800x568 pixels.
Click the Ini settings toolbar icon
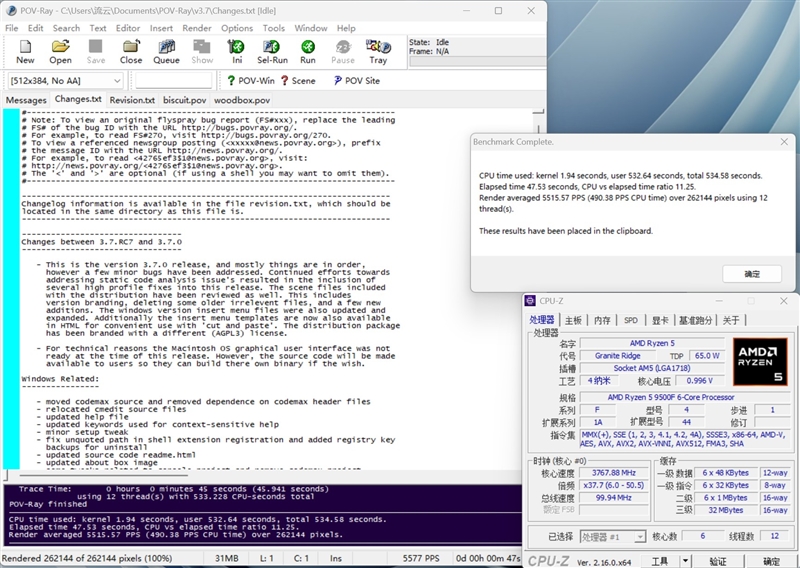pyautogui.click(x=237, y=51)
